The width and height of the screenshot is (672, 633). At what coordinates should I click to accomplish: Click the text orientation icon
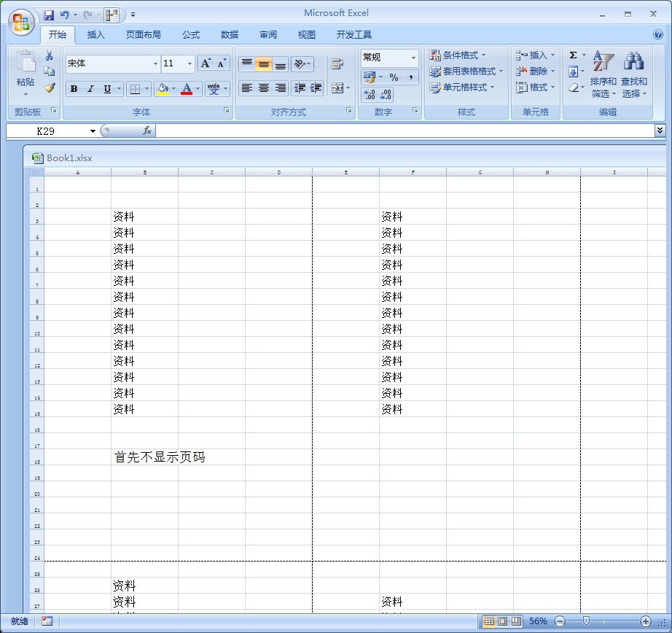(x=300, y=64)
